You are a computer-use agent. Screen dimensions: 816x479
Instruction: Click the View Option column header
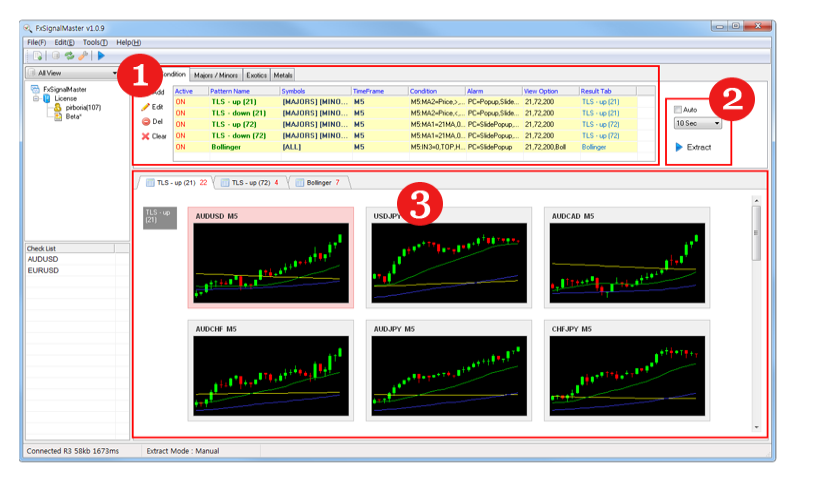tap(551, 91)
